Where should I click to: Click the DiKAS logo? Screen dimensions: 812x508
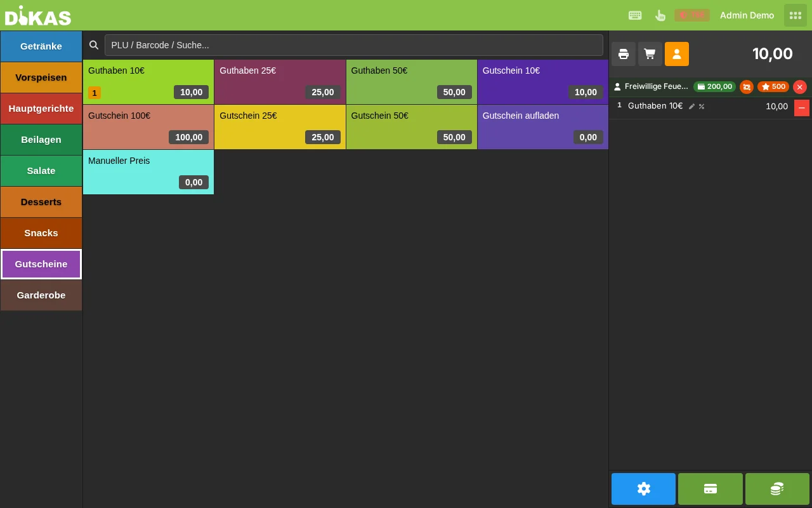[x=38, y=16]
